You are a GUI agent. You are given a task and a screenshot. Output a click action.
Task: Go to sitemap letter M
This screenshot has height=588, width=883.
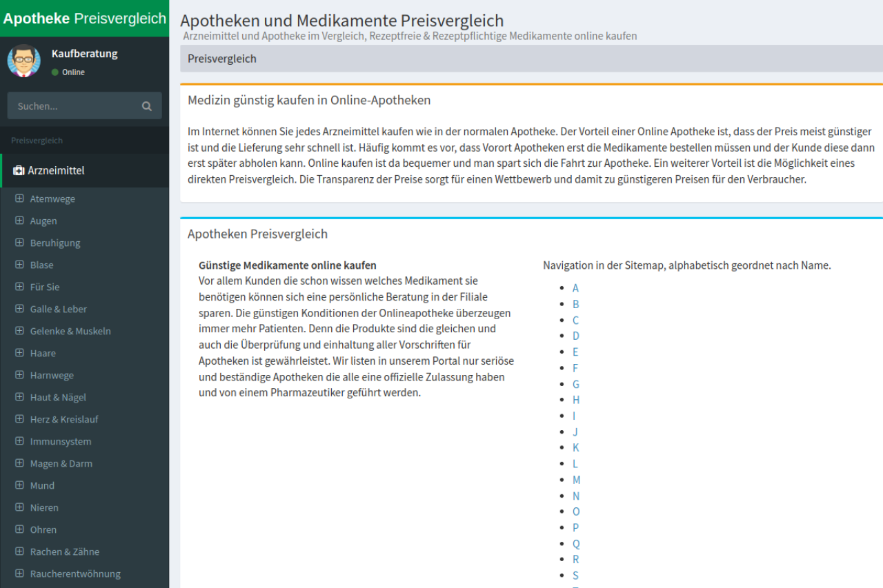click(x=576, y=480)
